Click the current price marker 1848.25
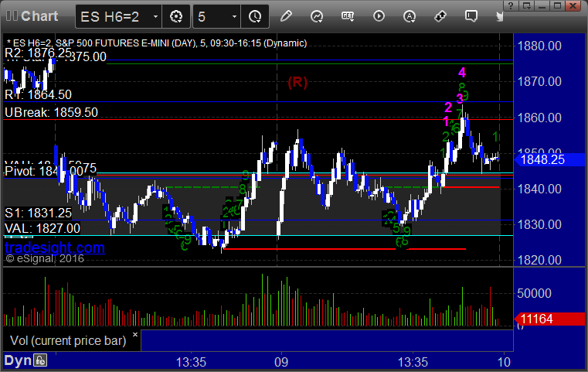 click(549, 160)
